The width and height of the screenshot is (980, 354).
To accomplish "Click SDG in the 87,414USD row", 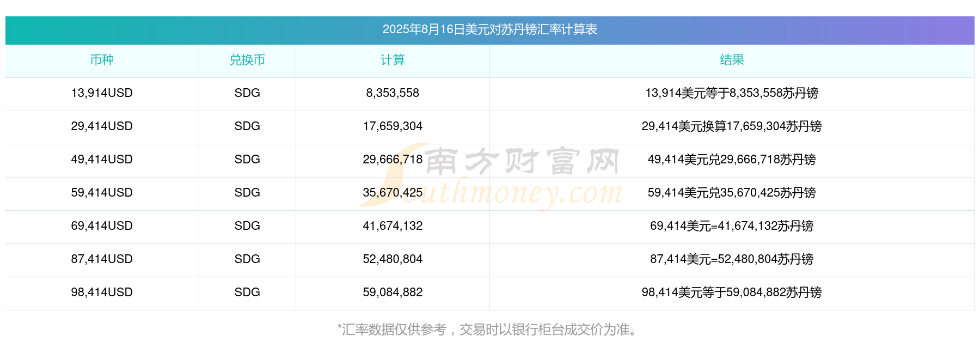I will pyautogui.click(x=247, y=259).
